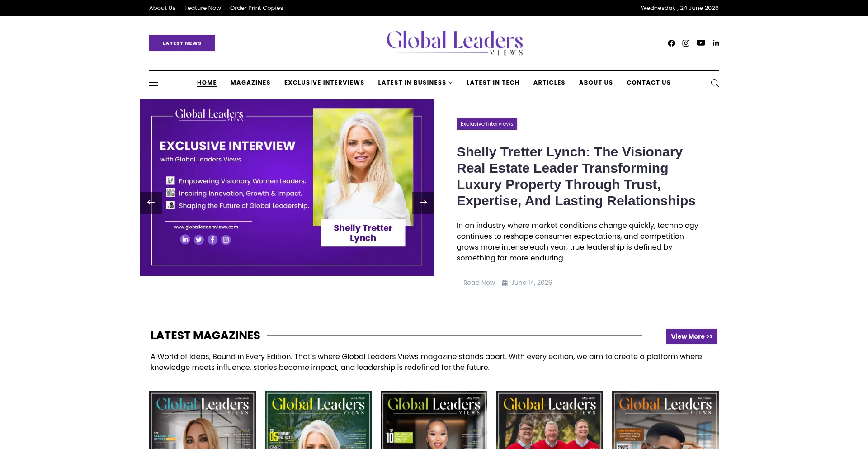
Task: Click the June 14, 2026 date
Action: [x=532, y=283]
